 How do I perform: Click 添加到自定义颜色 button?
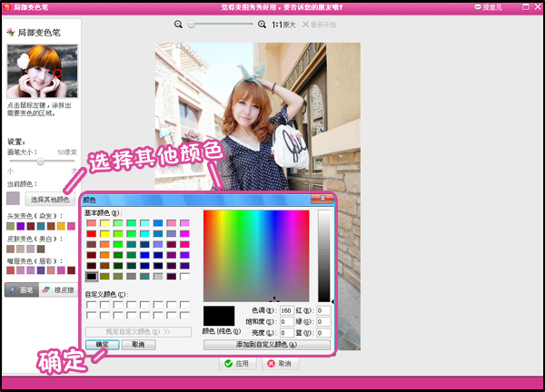pyautogui.click(x=265, y=345)
